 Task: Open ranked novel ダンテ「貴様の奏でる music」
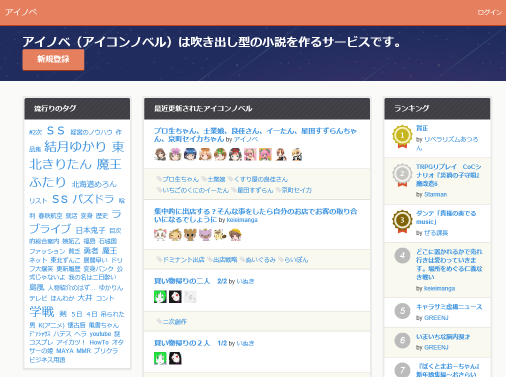pos(446,217)
